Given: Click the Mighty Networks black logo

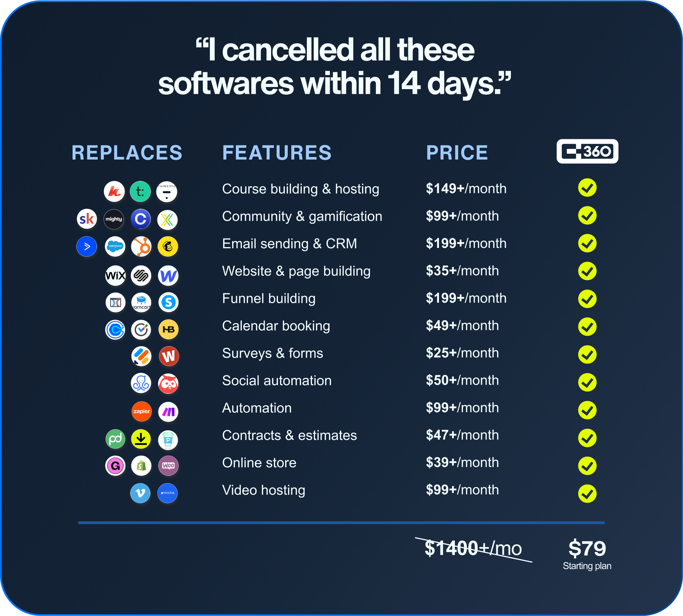Looking at the screenshot, I should pos(114,219).
